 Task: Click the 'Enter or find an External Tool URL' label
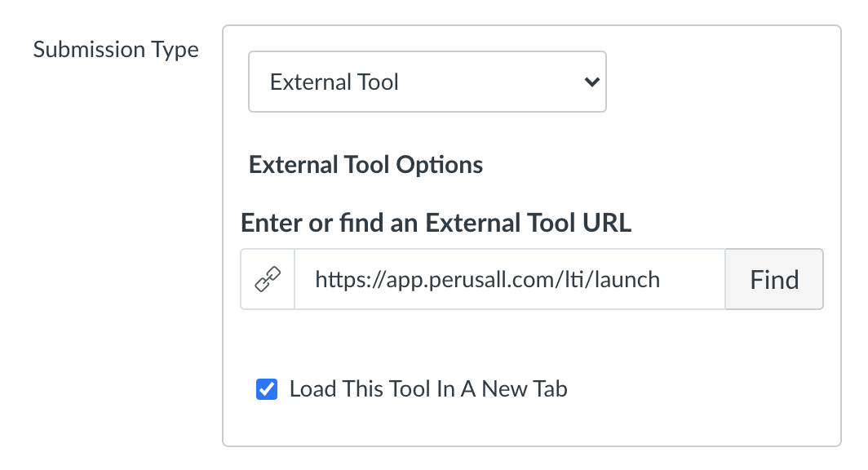pyautogui.click(x=436, y=223)
